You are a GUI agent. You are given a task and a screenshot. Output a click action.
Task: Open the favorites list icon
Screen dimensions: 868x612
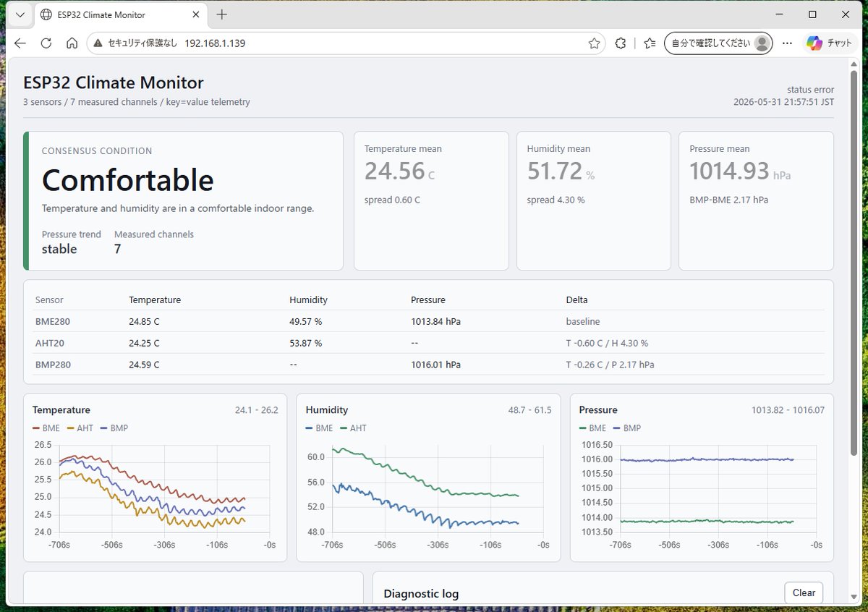(x=650, y=43)
